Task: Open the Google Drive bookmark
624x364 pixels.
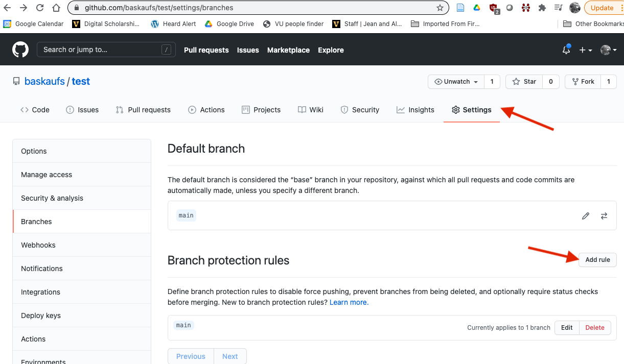Action: tap(228, 23)
